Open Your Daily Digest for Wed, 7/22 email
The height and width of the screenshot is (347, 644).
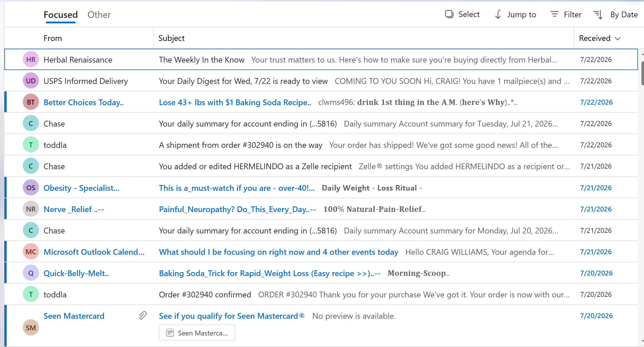point(321,81)
